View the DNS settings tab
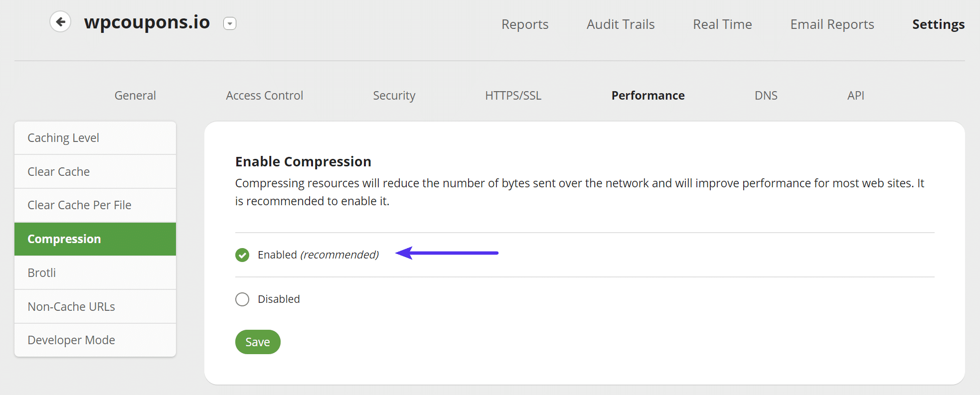980x395 pixels. (x=766, y=95)
